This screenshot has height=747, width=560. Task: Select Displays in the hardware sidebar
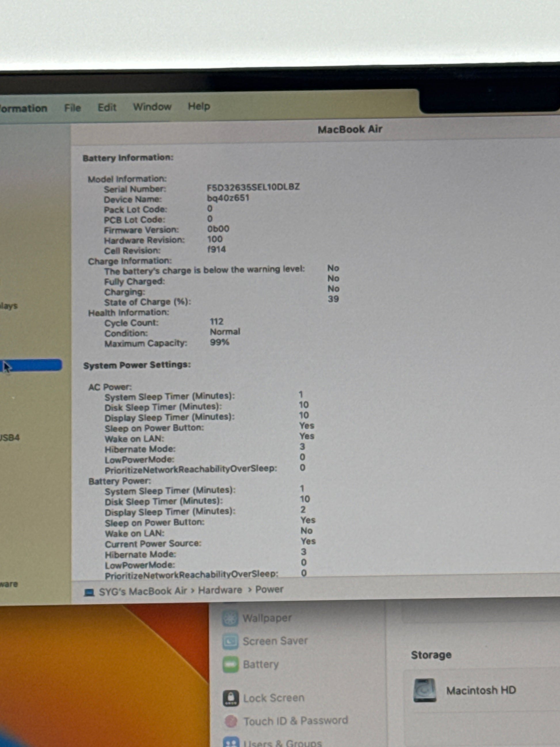(8, 306)
